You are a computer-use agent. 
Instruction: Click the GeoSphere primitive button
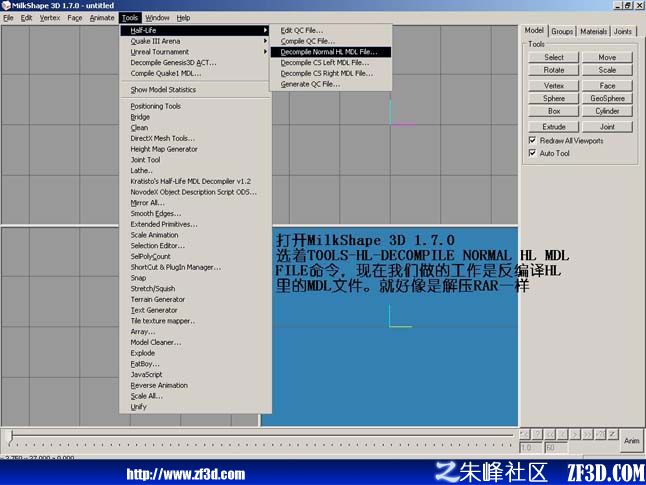(607, 98)
